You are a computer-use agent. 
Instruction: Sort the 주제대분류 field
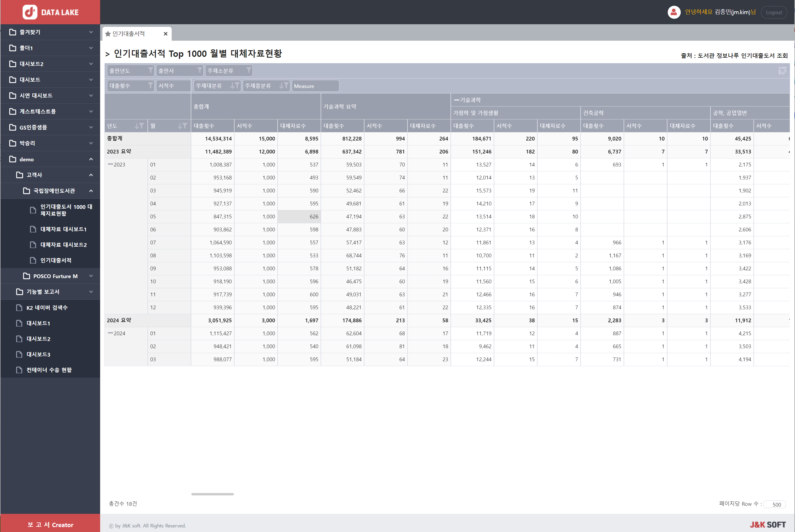point(232,85)
